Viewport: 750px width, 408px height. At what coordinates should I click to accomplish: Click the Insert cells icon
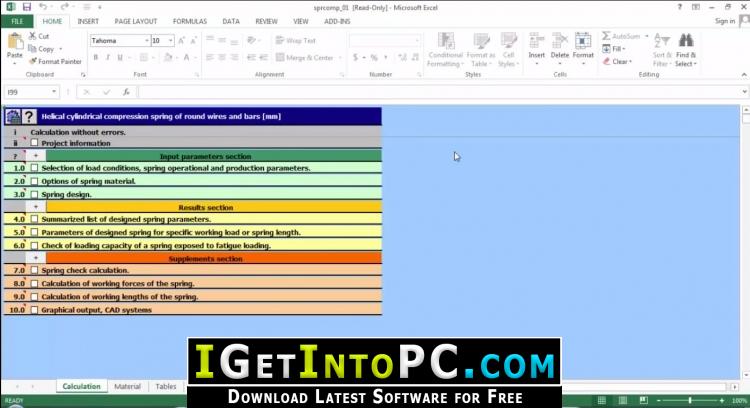[537, 41]
